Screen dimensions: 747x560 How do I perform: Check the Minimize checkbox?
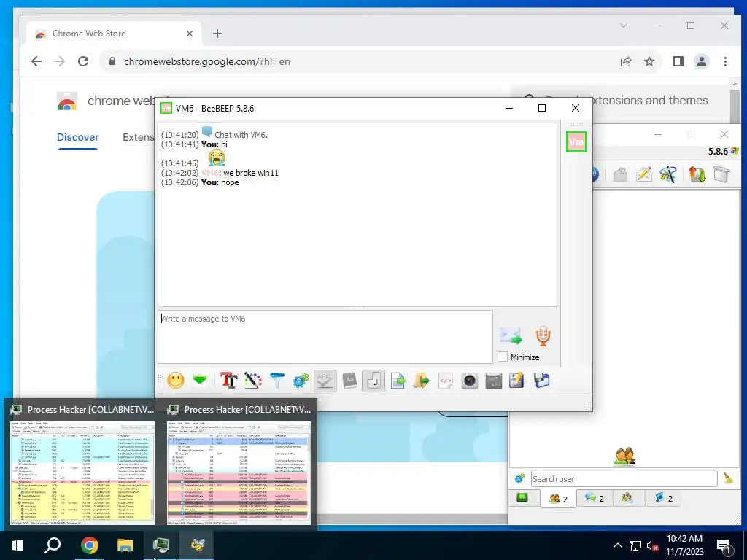click(503, 357)
